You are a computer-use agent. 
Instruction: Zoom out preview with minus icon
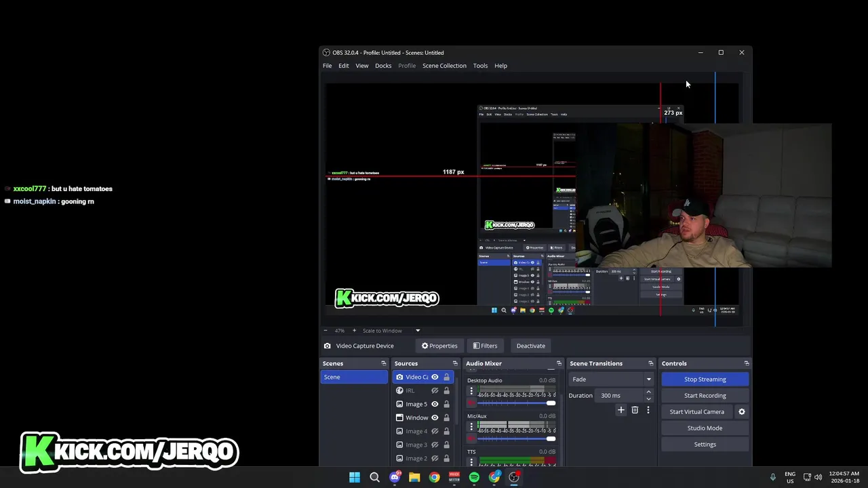click(325, 331)
